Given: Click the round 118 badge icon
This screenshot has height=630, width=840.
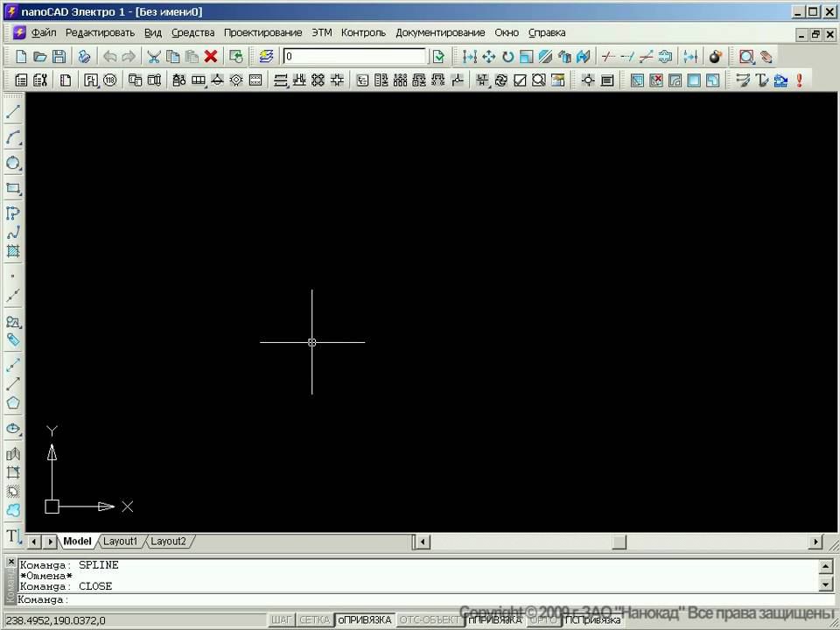Looking at the screenshot, I should 110,80.
